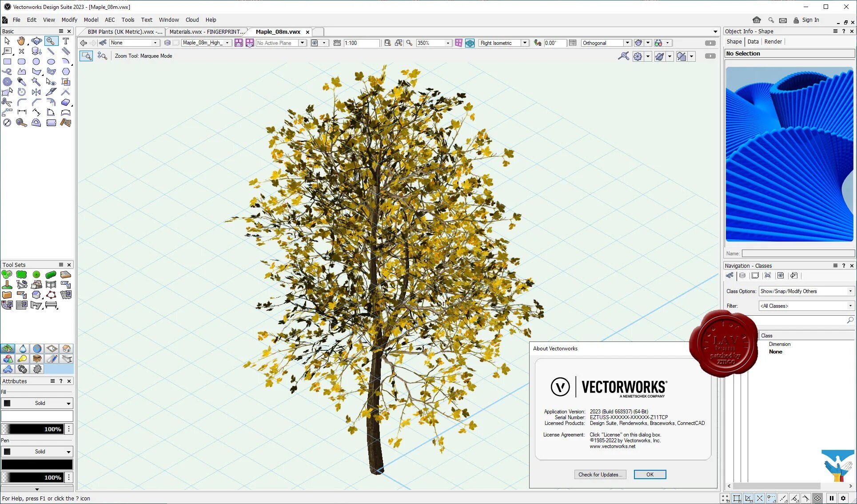Toggle Snap to Object
857x504 pixels.
[x=737, y=498]
